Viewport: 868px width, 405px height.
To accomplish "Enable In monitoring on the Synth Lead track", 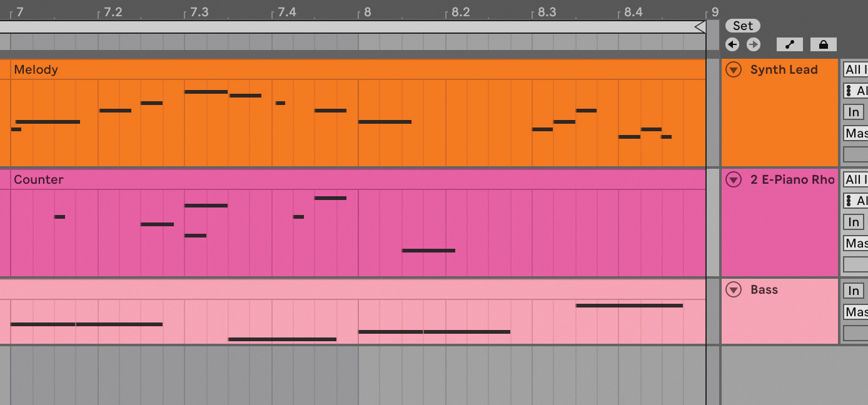I will pyautogui.click(x=852, y=111).
